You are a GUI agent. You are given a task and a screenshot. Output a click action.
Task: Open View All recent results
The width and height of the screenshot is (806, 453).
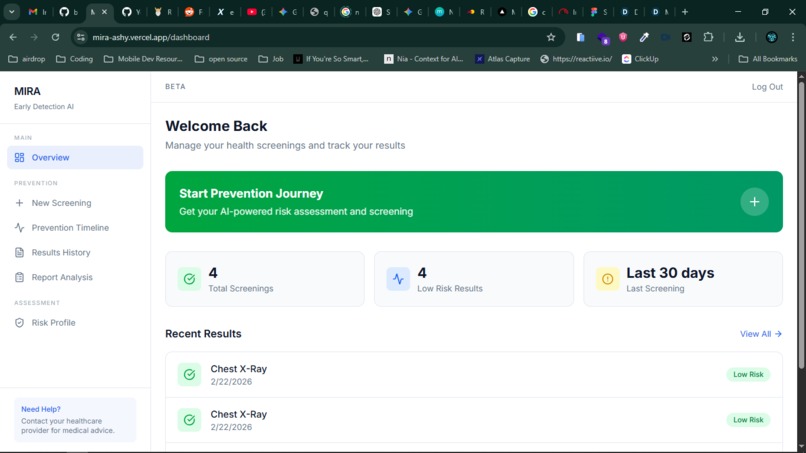(761, 334)
